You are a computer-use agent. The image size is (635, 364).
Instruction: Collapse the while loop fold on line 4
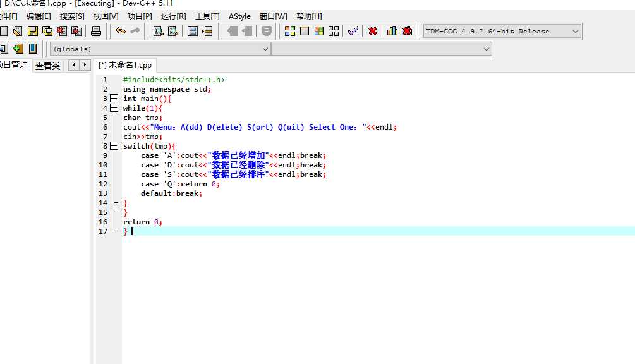coord(114,108)
